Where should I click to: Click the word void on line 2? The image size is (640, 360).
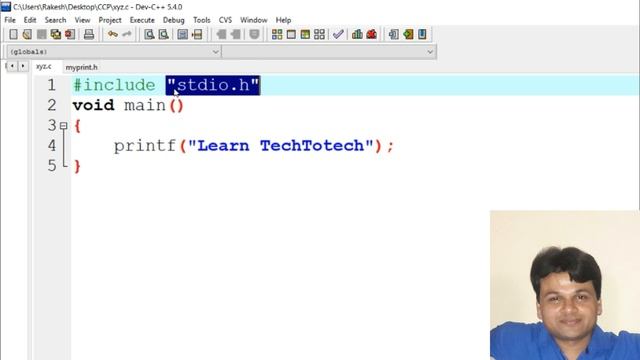(93, 105)
